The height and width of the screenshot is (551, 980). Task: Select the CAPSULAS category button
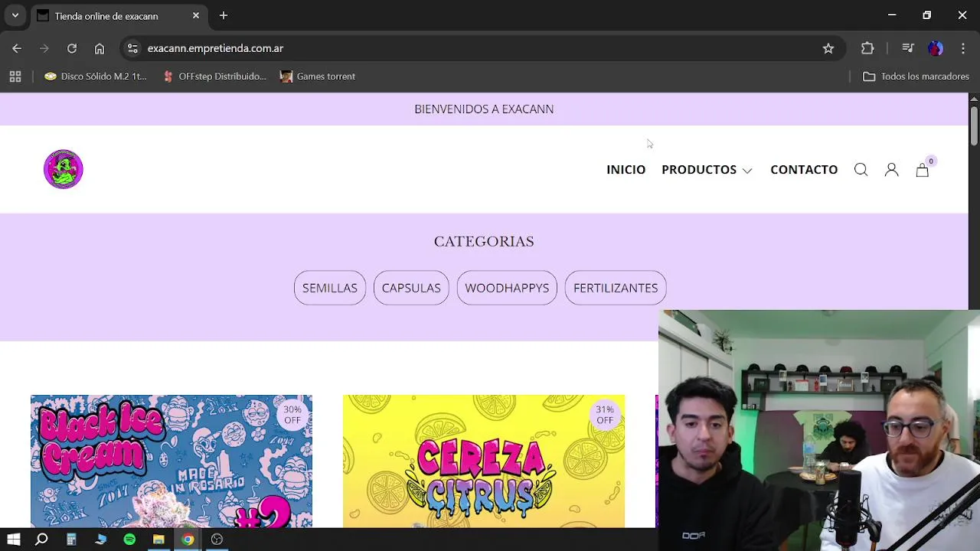tap(411, 288)
